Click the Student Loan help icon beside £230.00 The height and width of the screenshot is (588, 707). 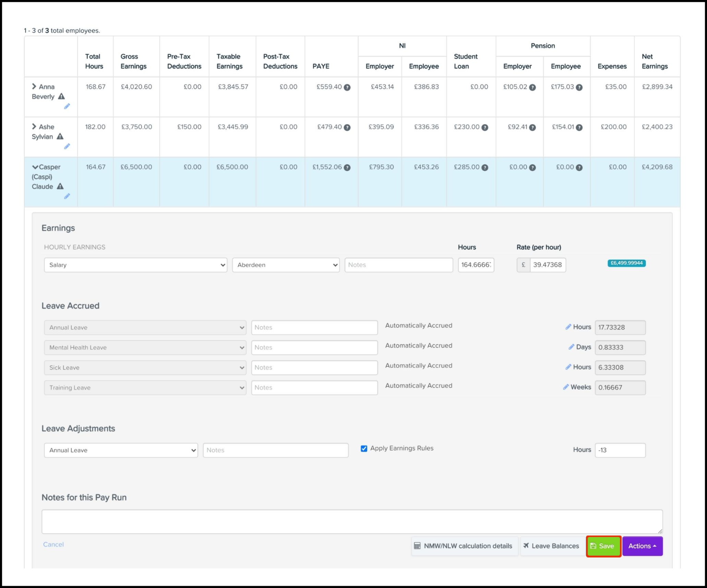pos(485,128)
